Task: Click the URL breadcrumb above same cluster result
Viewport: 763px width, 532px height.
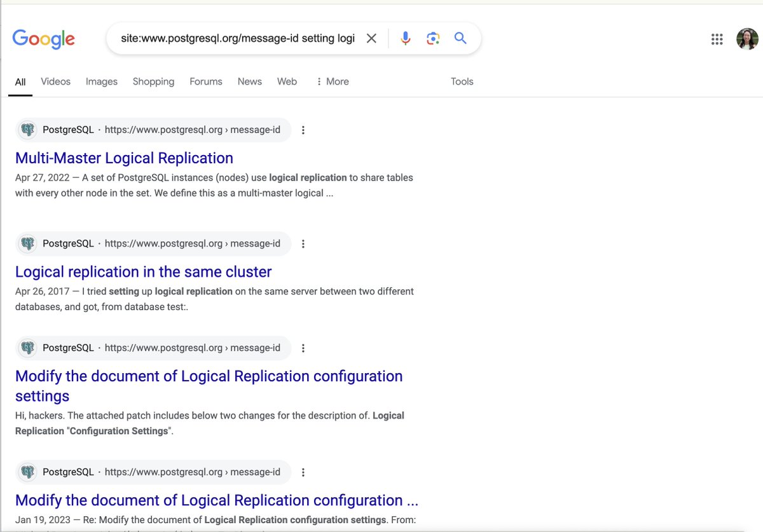Action: coord(192,244)
